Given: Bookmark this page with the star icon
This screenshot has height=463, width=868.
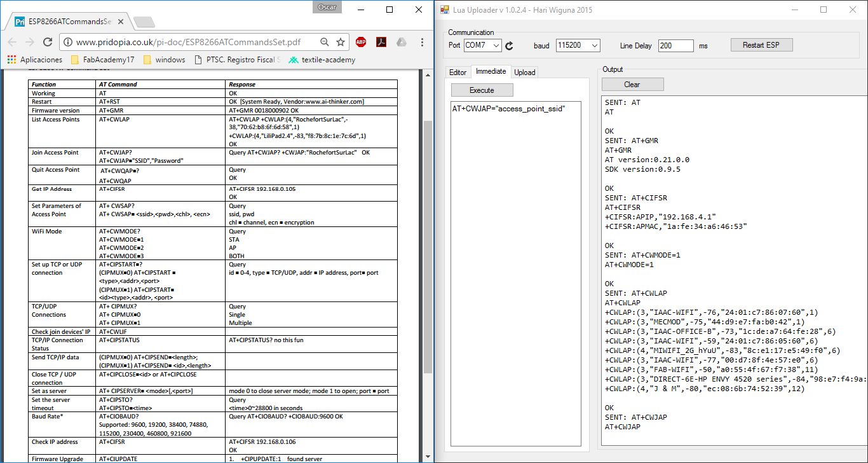Looking at the screenshot, I should (341, 42).
